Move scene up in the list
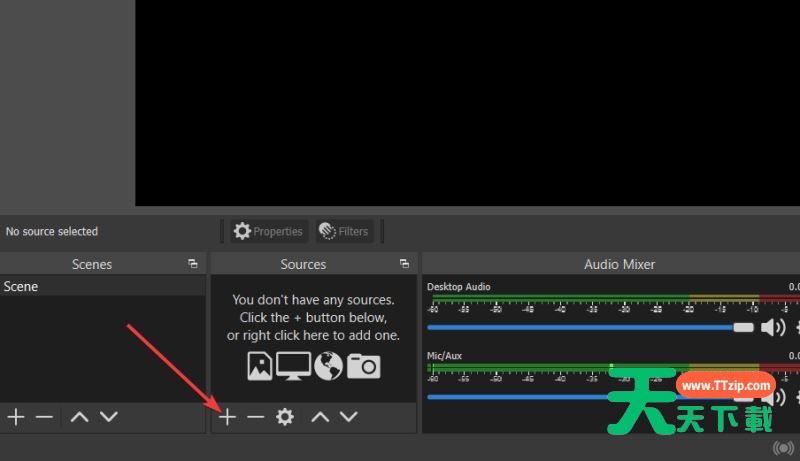This screenshot has height=461, width=800. 79,417
